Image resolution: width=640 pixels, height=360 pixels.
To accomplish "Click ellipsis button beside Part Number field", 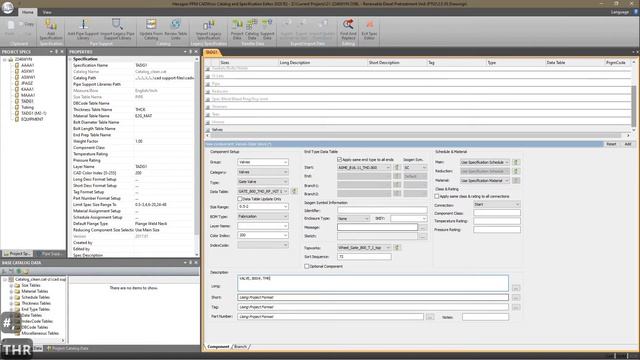I will [x=430, y=317].
